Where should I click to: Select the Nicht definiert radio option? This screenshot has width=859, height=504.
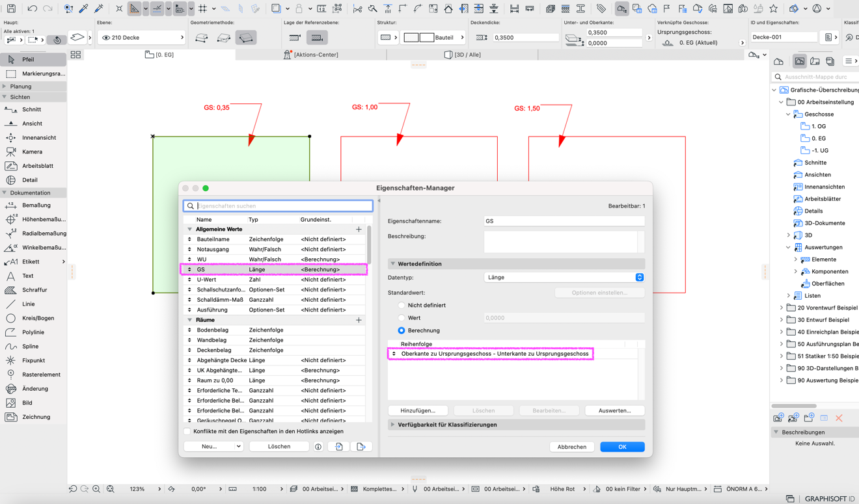(x=402, y=305)
